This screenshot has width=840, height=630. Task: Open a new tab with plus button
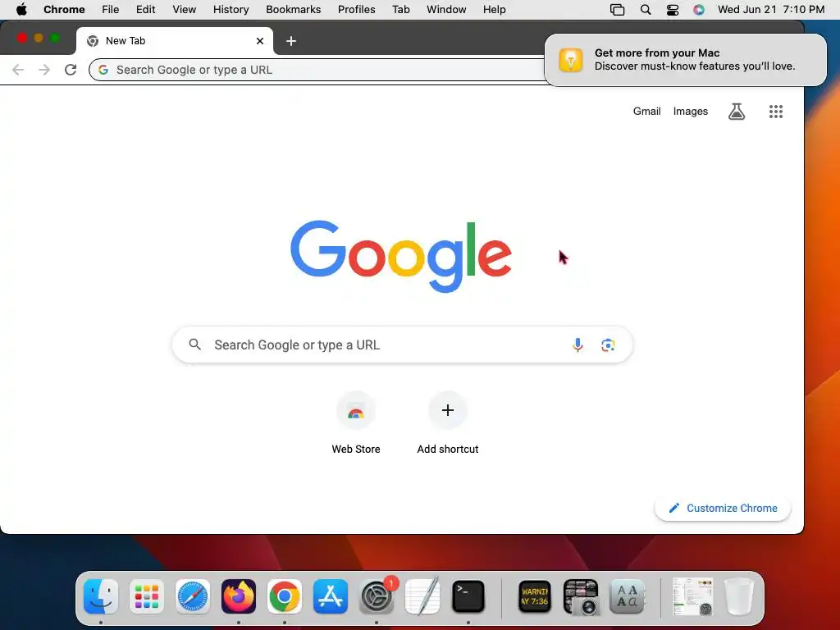(x=291, y=41)
